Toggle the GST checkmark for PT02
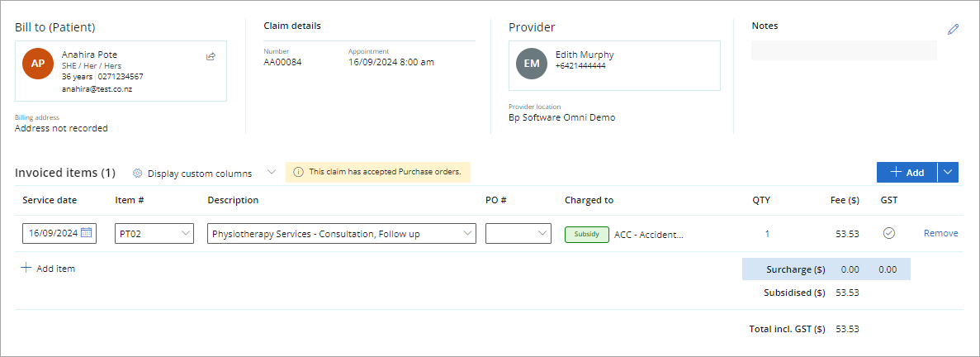980x357 pixels. pos(888,233)
